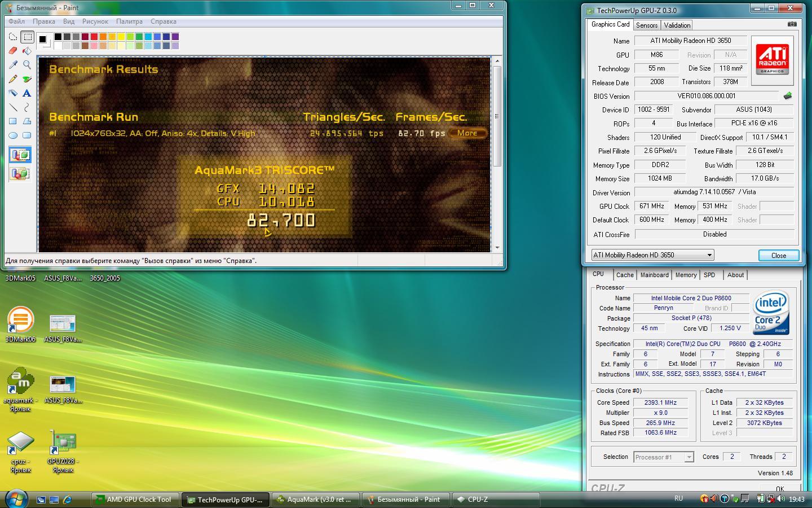Viewport: 812px width, 508px height.
Task: Select the Magnifier tool in Paint
Action: [x=27, y=65]
